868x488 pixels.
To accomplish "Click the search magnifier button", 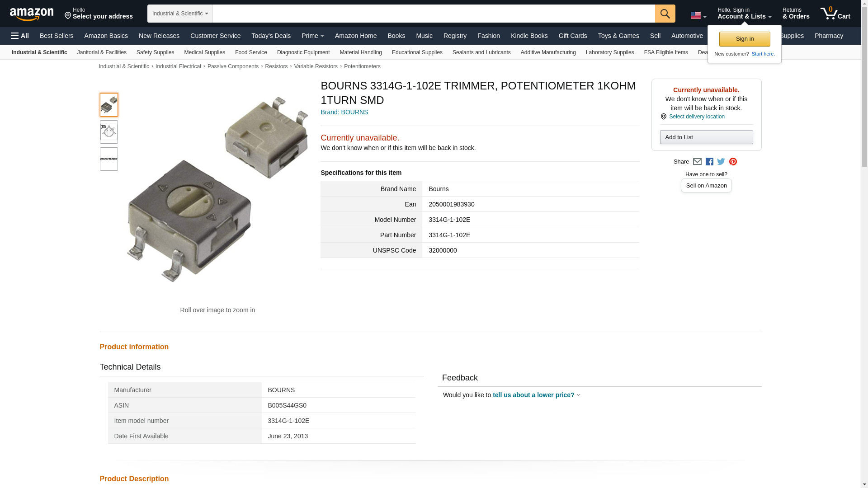I will [665, 14].
